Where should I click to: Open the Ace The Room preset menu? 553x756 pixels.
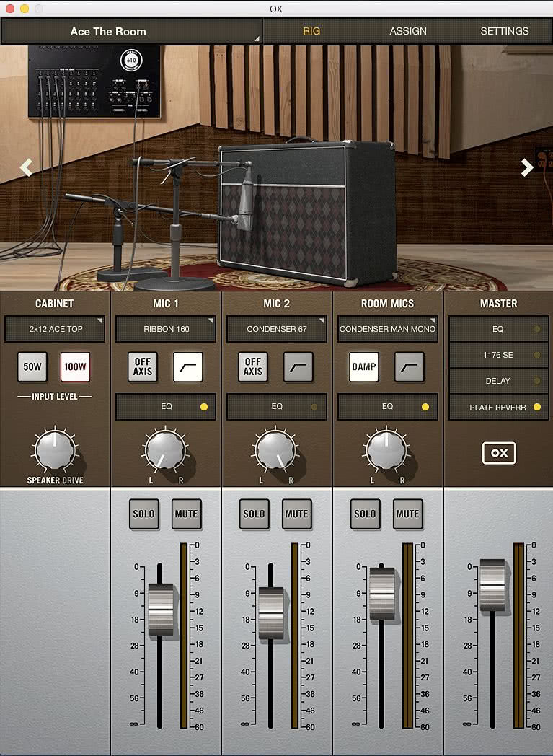tap(131, 31)
